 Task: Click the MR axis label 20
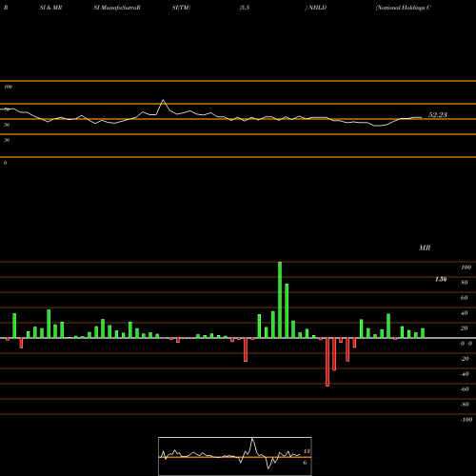[465, 328]
